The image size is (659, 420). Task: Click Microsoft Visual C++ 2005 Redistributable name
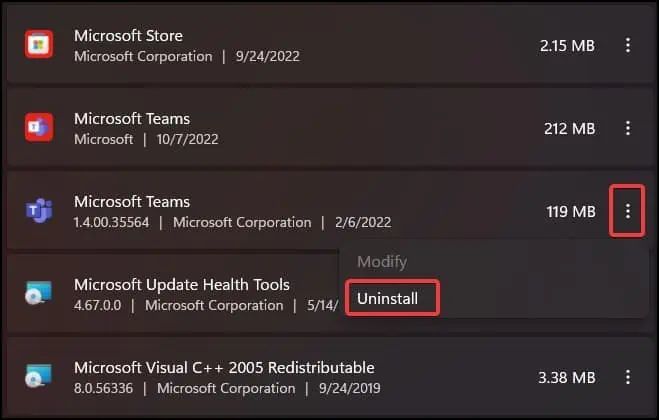(224, 368)
